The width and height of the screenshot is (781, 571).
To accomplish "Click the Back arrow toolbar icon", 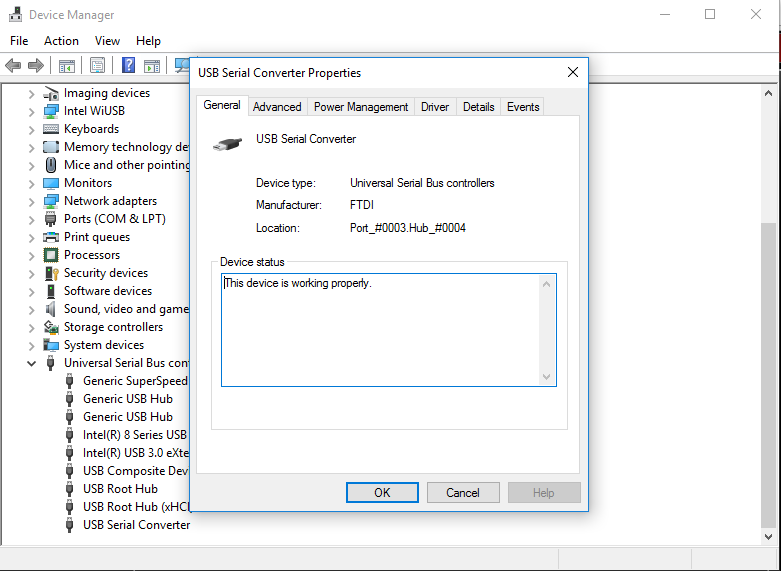I will pos(13,66).
